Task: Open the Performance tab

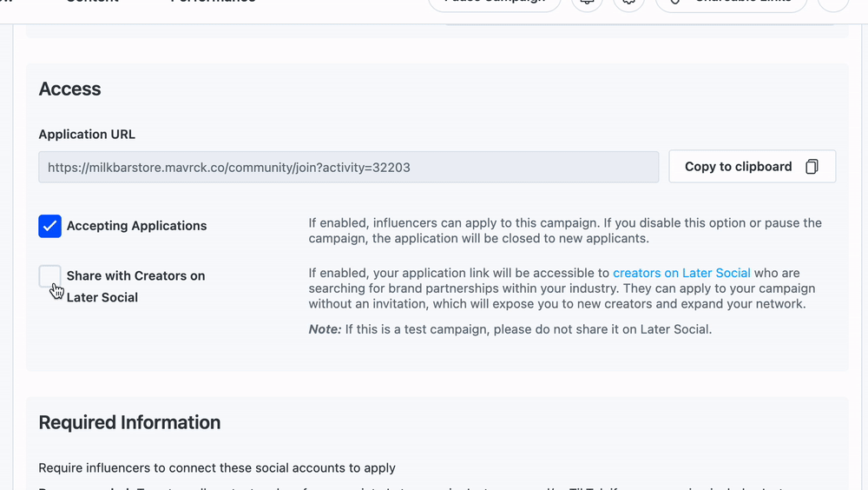Action: pos(213,2)
